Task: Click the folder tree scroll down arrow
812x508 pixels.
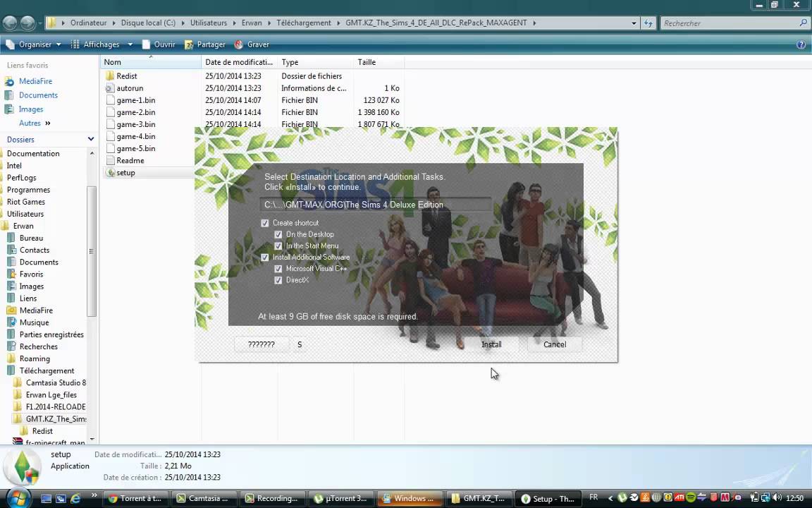Action: click(92, 439)
